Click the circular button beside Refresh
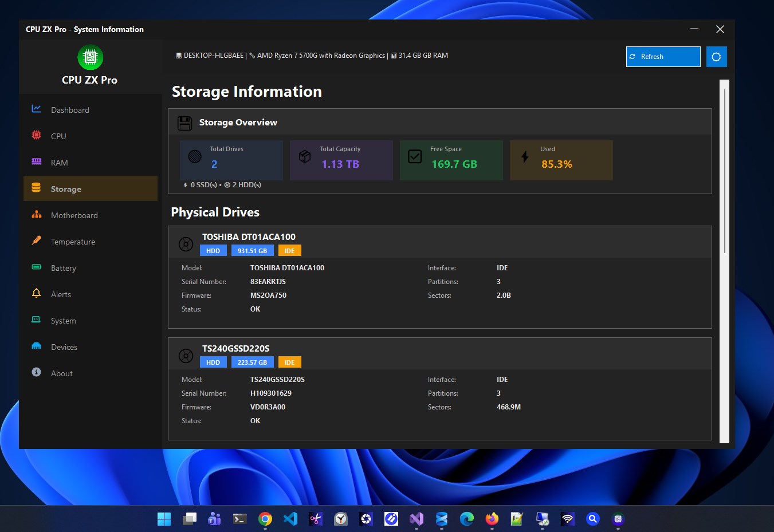Image resolution: width=774 pixels, height=532 pixels. (x=716, y=57)
